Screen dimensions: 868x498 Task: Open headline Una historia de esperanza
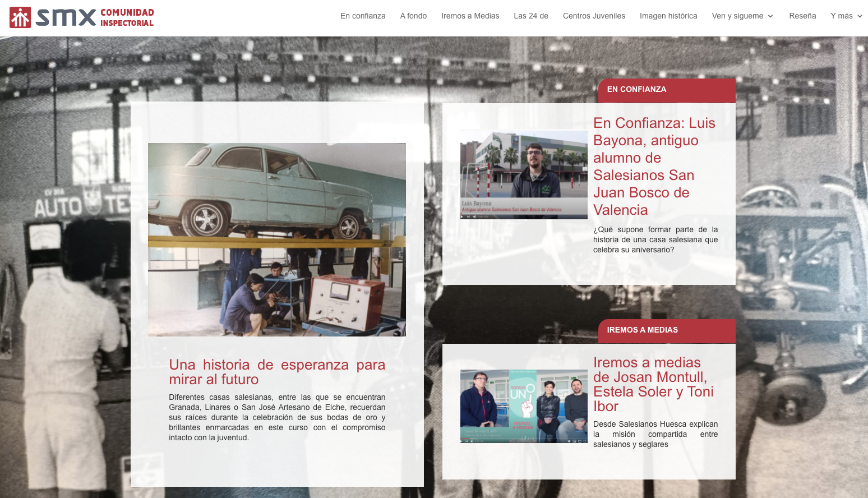point(277,372)
